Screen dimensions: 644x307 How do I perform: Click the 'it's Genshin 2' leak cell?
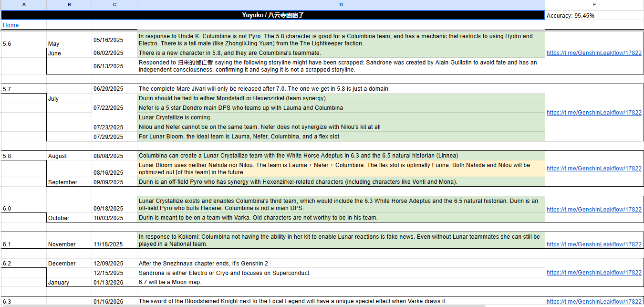pos(341,263)
